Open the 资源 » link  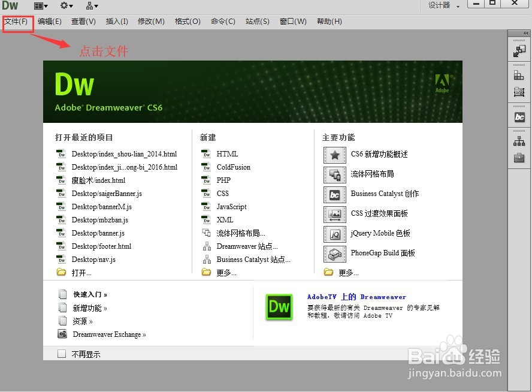point(83,321)
